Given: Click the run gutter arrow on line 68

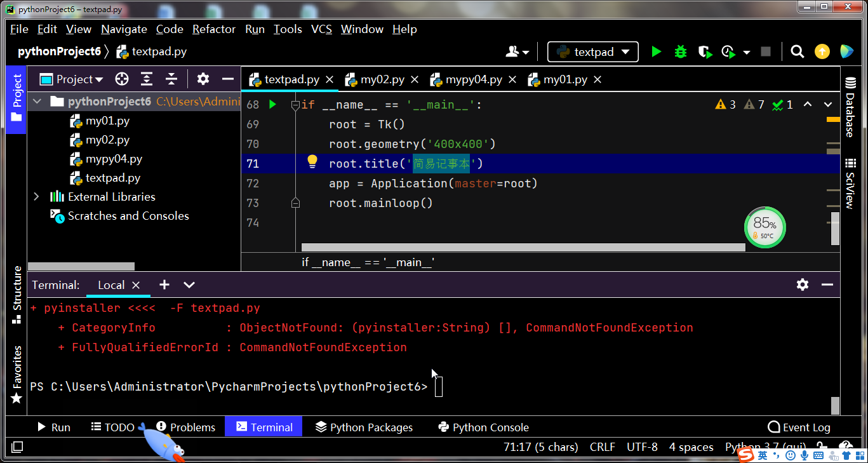Looking at the screenshot, I should pyautogui.click(x=273, y=104).
